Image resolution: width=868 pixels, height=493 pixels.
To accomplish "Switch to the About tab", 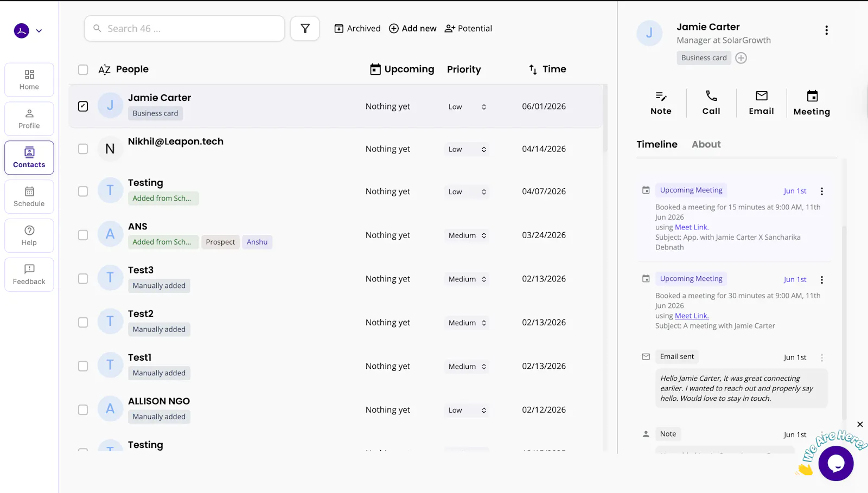I will point(706,144).
